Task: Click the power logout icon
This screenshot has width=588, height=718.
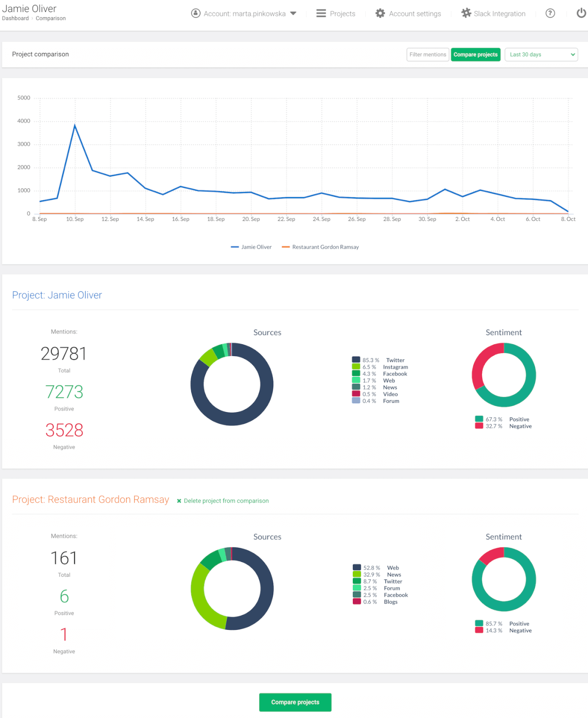Action: [x=581, y=13]
